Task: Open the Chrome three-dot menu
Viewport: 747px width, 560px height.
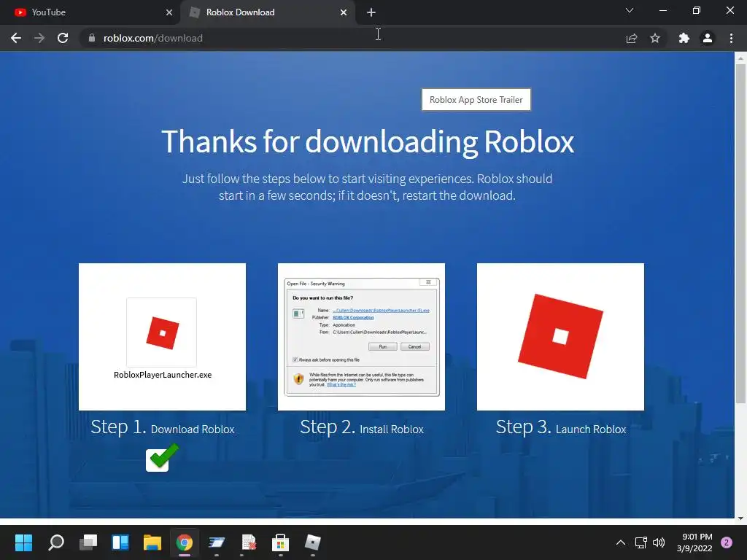Action: [x=731, y=38]
